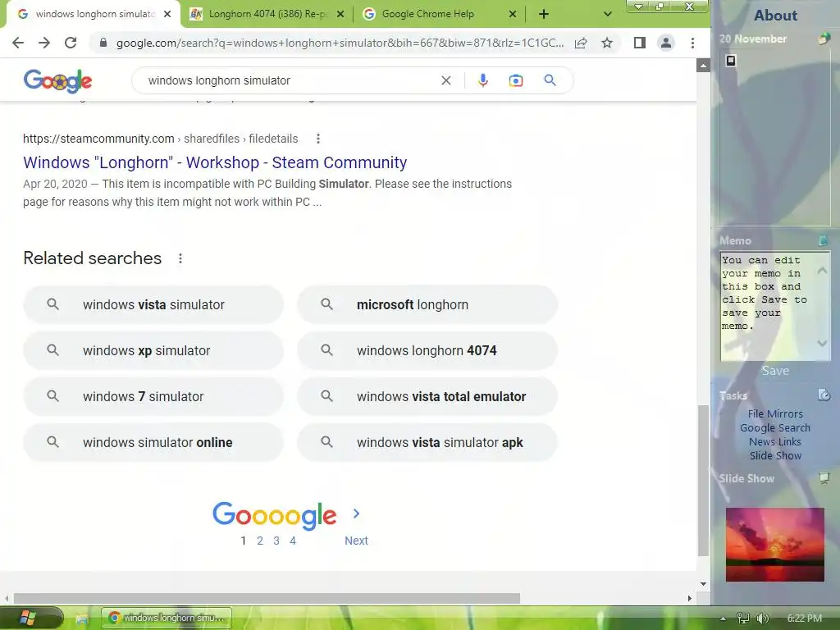This screenshot has height=630, width=840.
Task: Click the horizontal scrollbar thumb
Action: 267,598
